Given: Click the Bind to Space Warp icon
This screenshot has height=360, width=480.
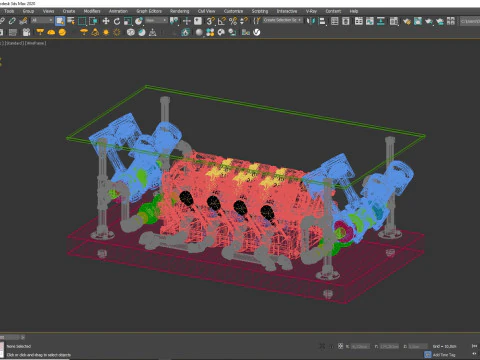Looking at the screenshot, I should 23,21.
